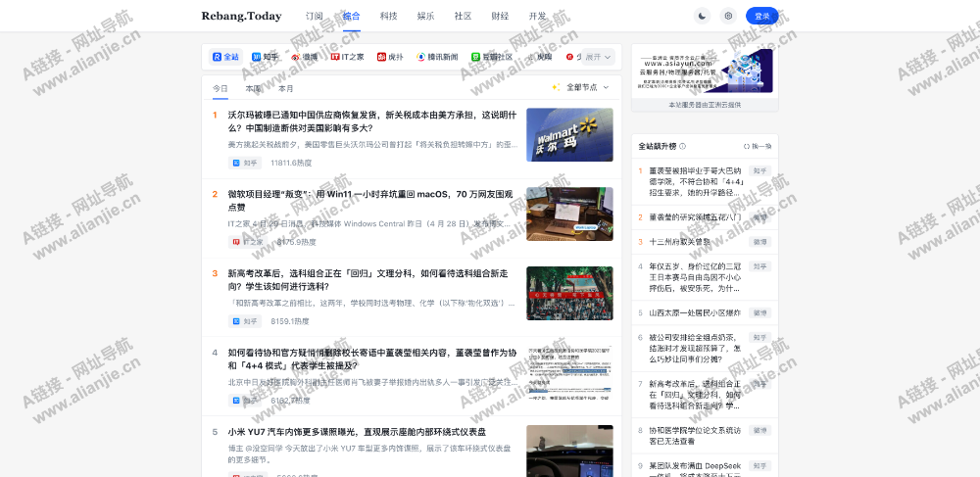Toggle dark mode with the moon icon
Screen dimensions: 980x477
pyautogui.click(x=703, y=17)
